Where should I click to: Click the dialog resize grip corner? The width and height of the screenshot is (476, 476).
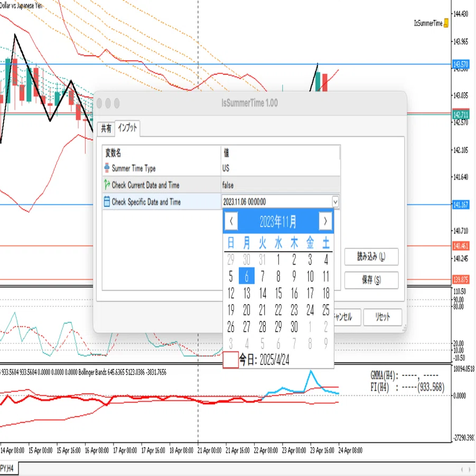404,329
